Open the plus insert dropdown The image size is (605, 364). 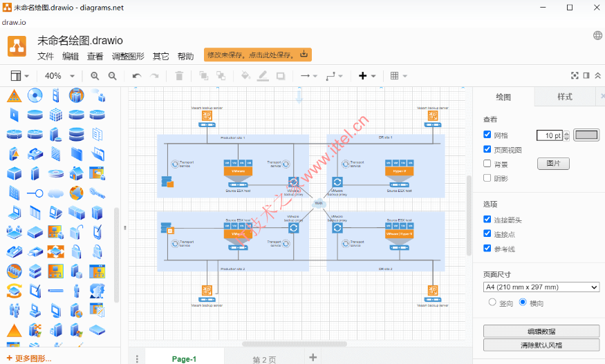[367, 76]
